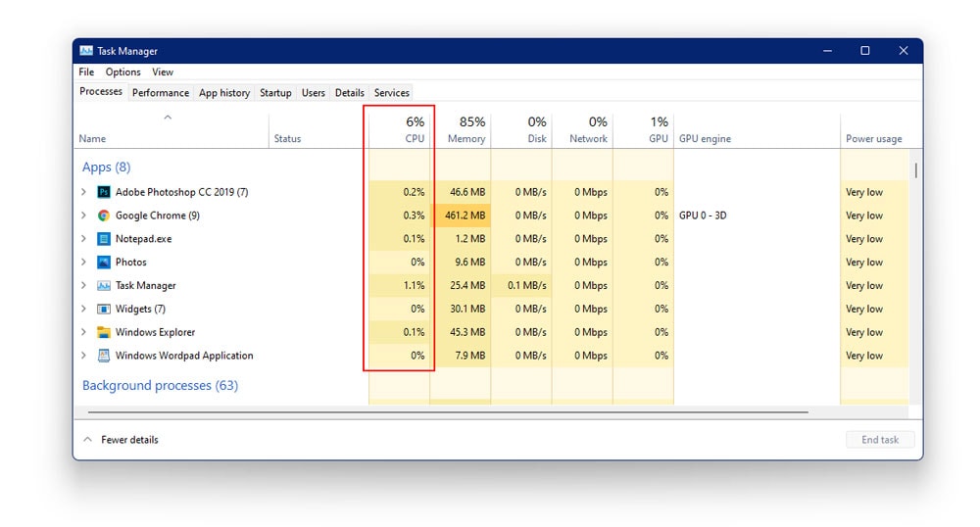
Task: Click the Task Manager title bar icon
Action: pyautogui.click(x=86, y=51)
